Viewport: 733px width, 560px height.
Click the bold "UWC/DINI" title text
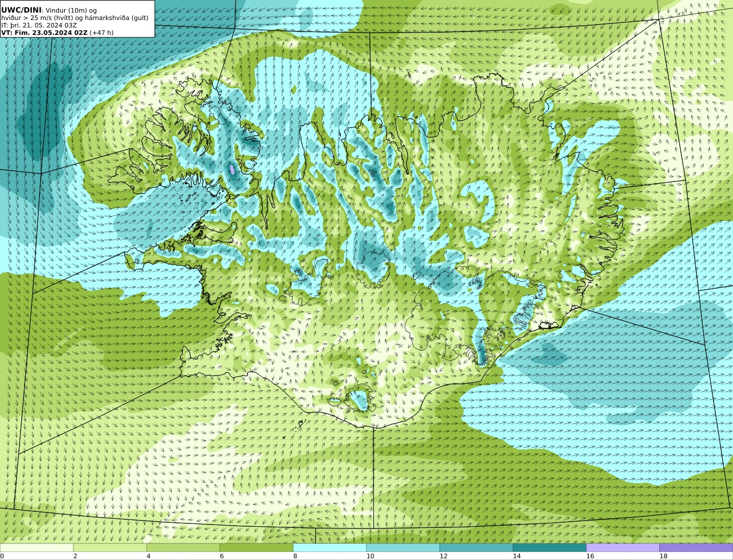tap(21, 10)
